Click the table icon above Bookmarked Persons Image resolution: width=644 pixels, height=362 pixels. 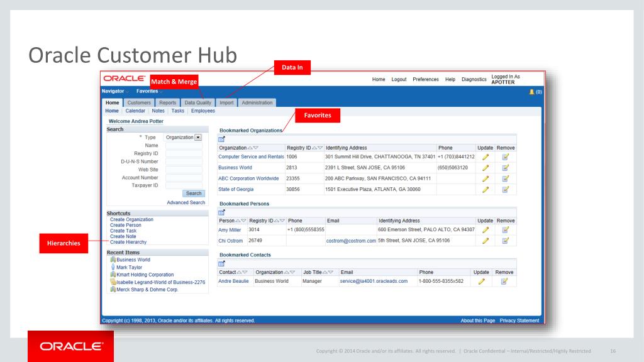pos(222,212)
